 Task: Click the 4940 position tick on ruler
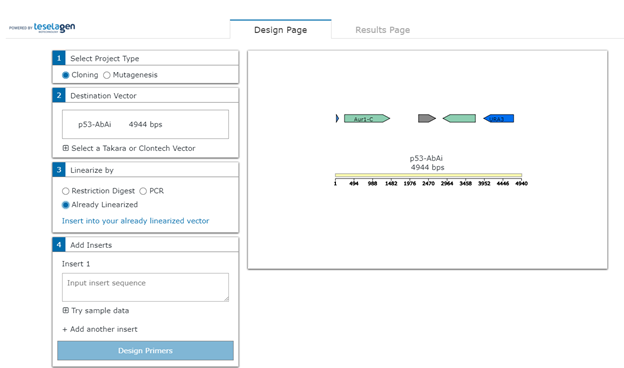[x=521, y=183]
